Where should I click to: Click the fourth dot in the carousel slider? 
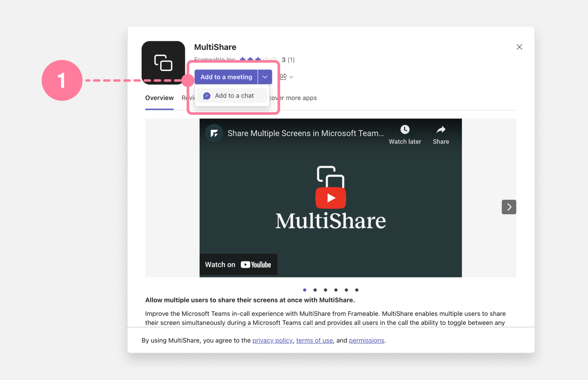point(336,290)
